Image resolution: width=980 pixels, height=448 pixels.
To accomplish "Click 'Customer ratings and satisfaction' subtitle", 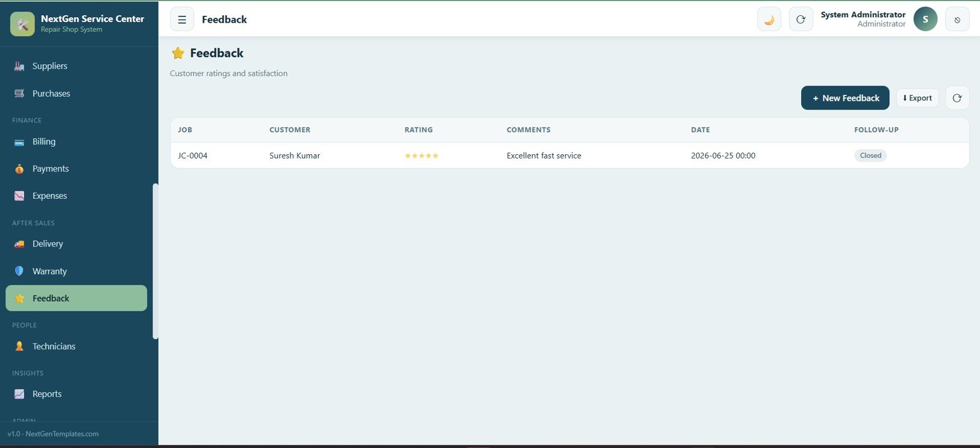I will pos(228,73).
